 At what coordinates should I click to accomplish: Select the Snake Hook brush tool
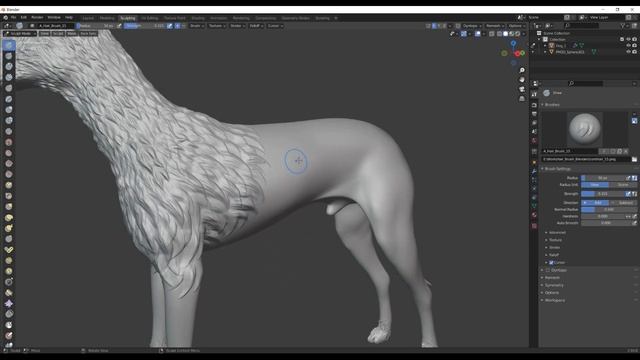pos(9,228)
